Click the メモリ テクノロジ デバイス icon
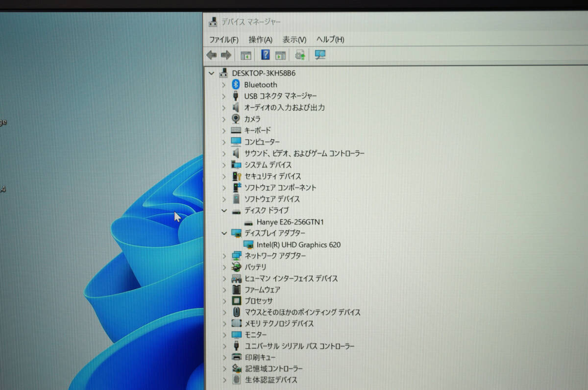Viewport: 588px width, 390px height. pyautogui.click(x=237, y=323)
